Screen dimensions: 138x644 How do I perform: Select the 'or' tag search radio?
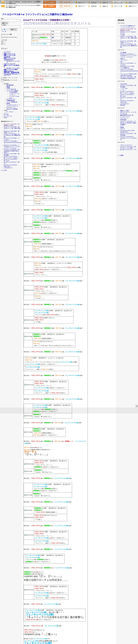pyautogui.click(x=8, y=29)
